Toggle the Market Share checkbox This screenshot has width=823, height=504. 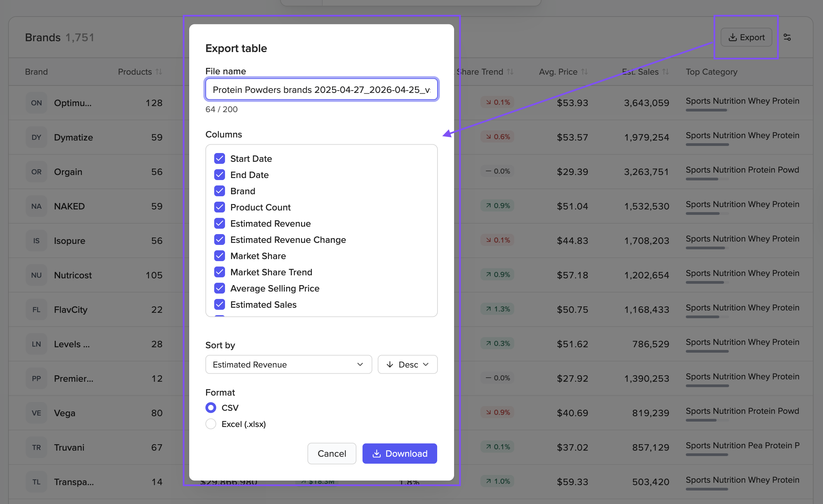220,256
